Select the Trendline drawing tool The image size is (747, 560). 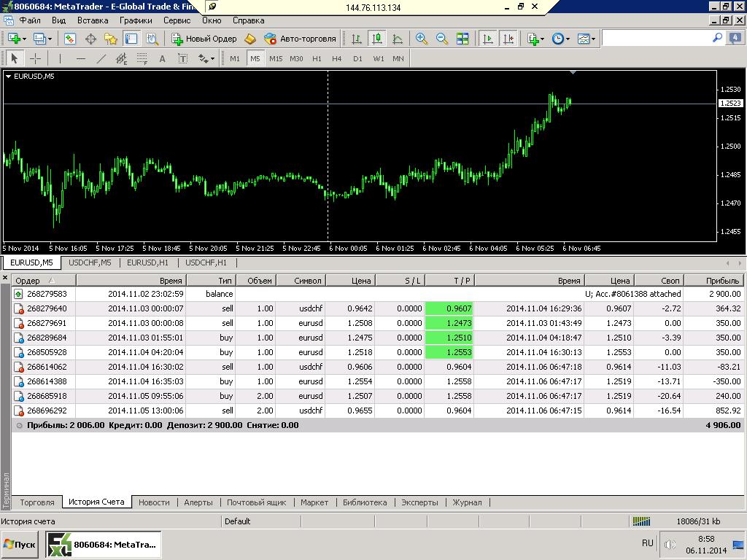tap(101, 58)
